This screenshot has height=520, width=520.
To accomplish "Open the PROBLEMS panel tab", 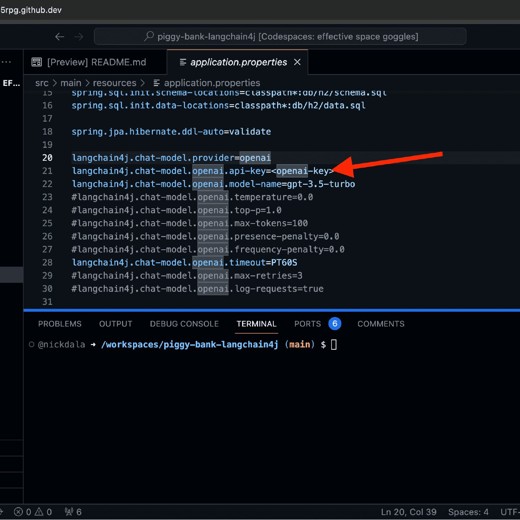I will 60,324.
